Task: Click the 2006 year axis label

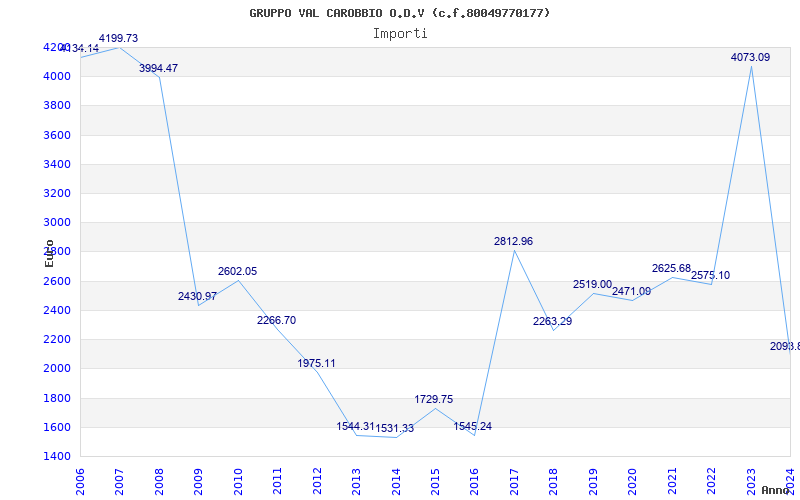Action: (x=80, y=482)
